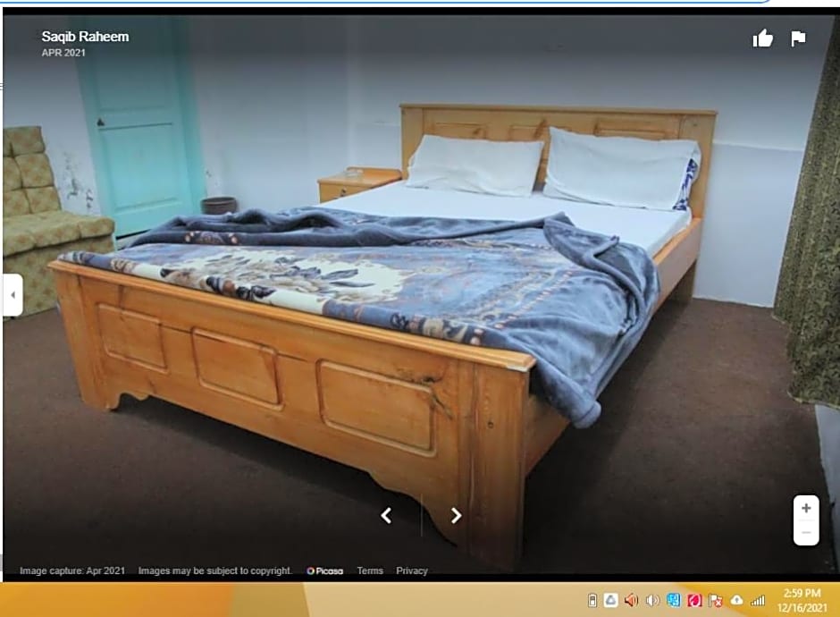Open the Saqib Raheem contributor profile
The height and width of the screenshot is (617, 840).
[85, 37]
